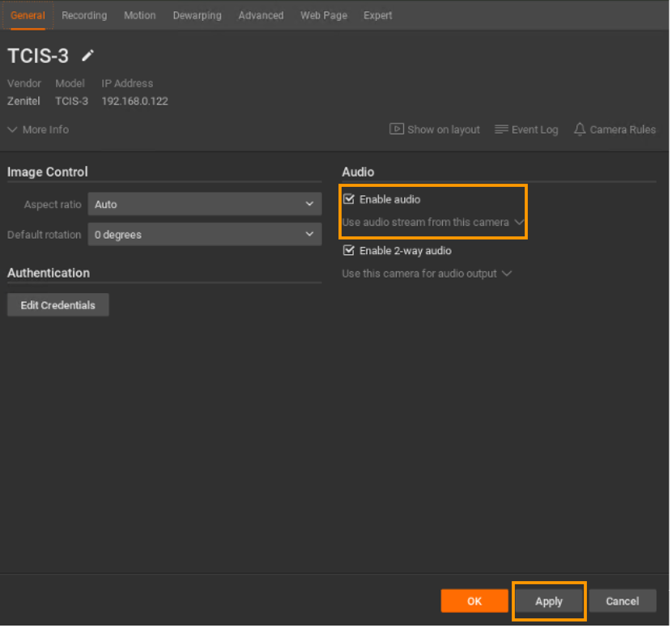Toggle the Enable audio checkbox

click(x=349, y=199)
